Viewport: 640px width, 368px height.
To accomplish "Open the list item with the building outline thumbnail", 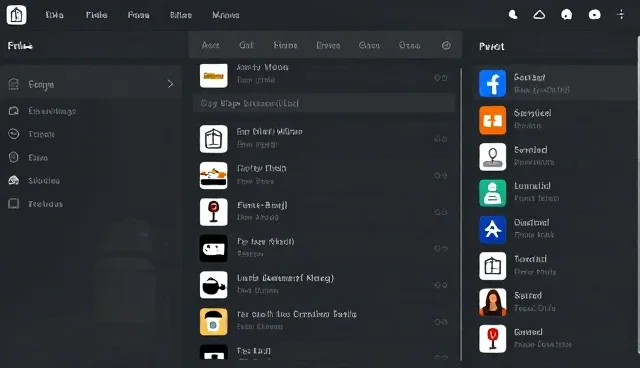I will coord(324,139).
